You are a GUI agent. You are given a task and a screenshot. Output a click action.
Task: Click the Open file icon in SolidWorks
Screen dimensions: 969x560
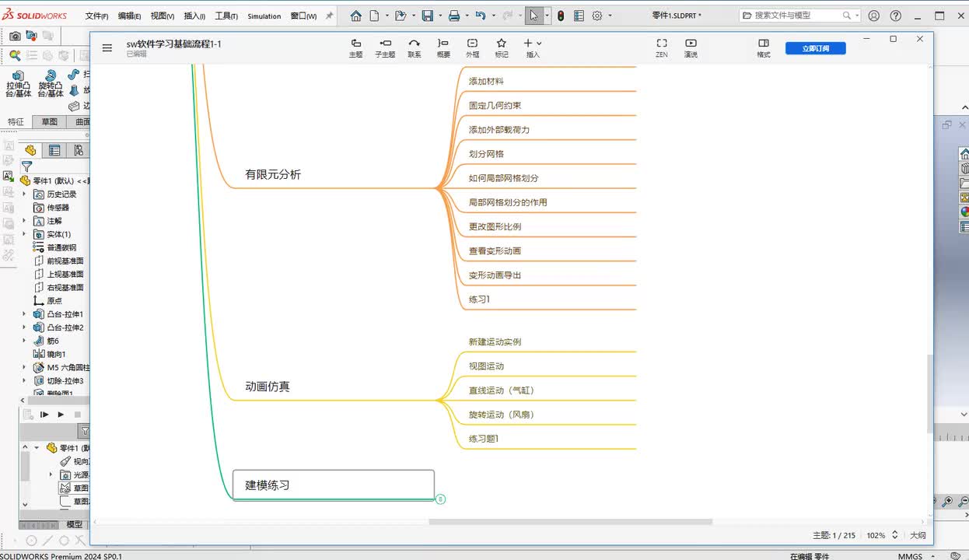click(x=400, y=16)
